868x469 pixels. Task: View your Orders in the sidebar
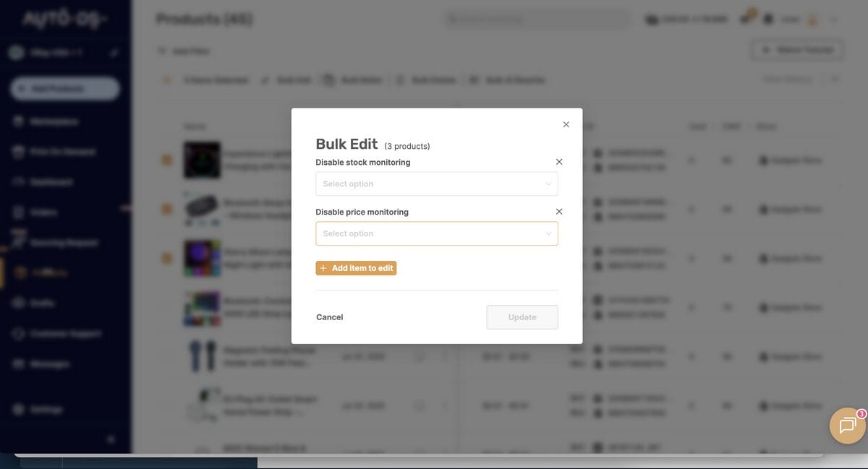(41, 211)
